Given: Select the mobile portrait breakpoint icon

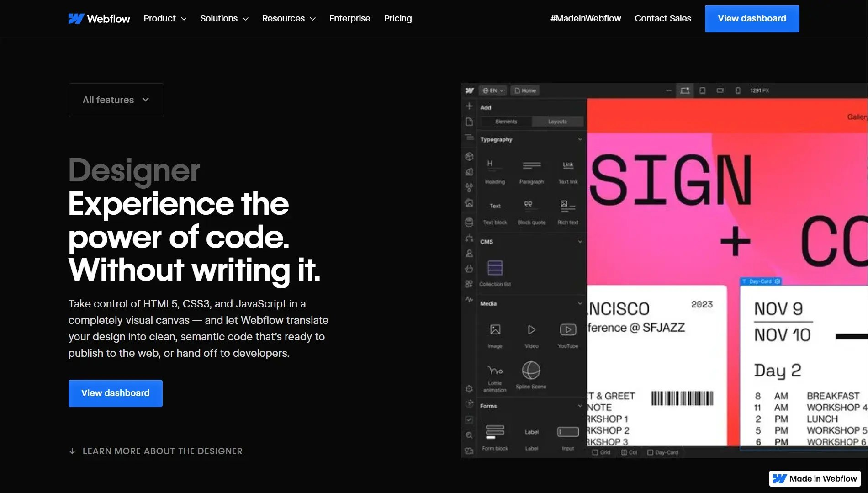Looking at the screenshot, I should click(x=738, y=90).
